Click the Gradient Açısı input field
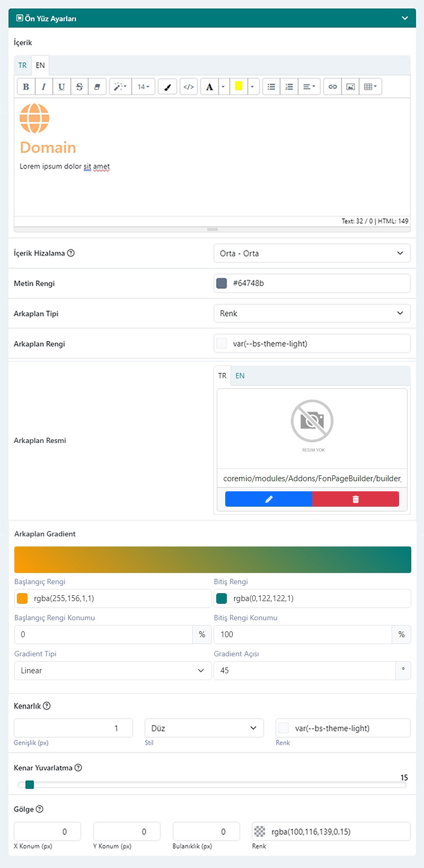The height and width of the screenshot is (868, 424). pos(305,671)
